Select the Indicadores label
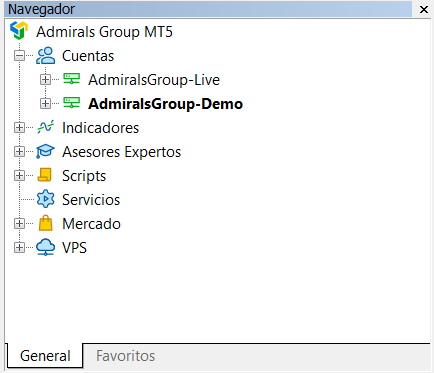434x373 pixels. coord(100,128)
